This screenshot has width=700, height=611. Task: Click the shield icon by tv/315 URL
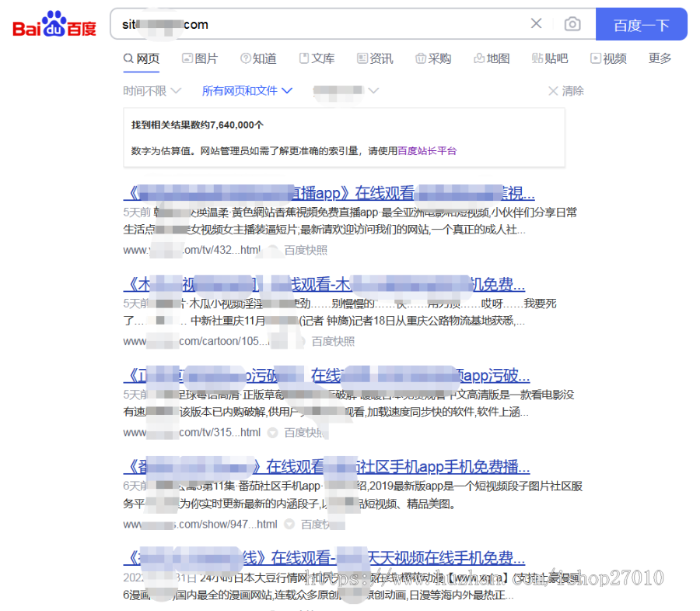pyautogui.click(x=272, y=433)
